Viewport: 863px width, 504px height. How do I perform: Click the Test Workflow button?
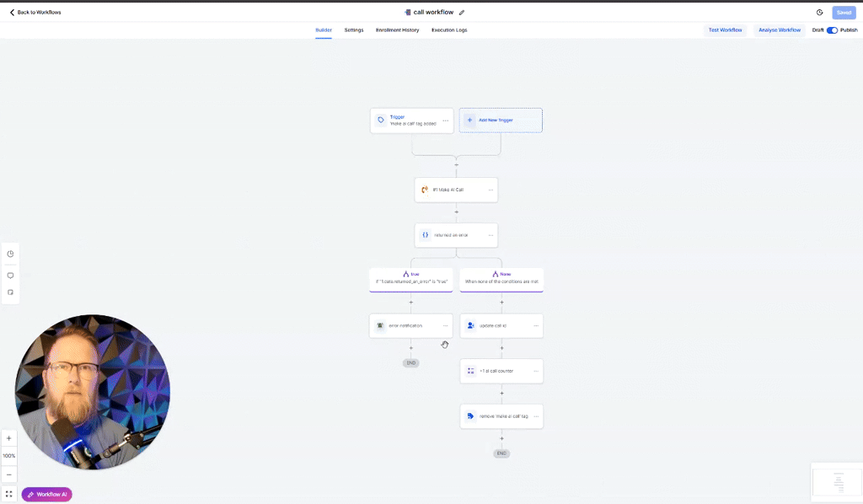point(725,29)
